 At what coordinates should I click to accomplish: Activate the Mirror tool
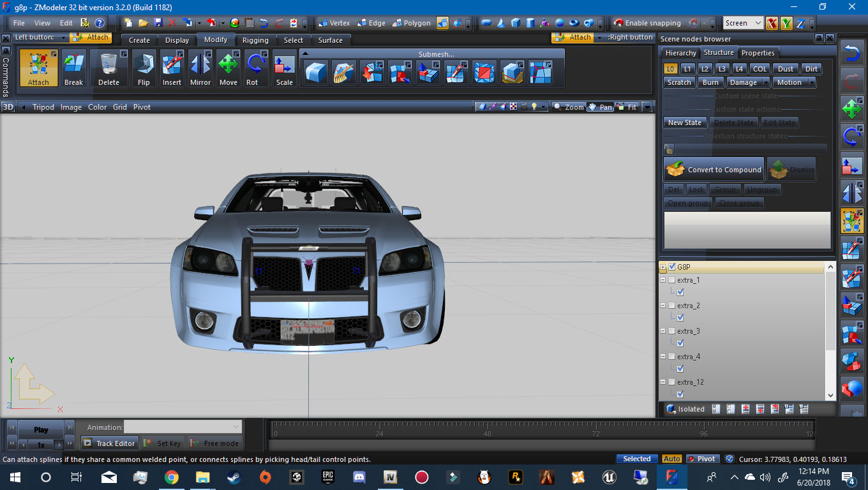tap(200, 68)
